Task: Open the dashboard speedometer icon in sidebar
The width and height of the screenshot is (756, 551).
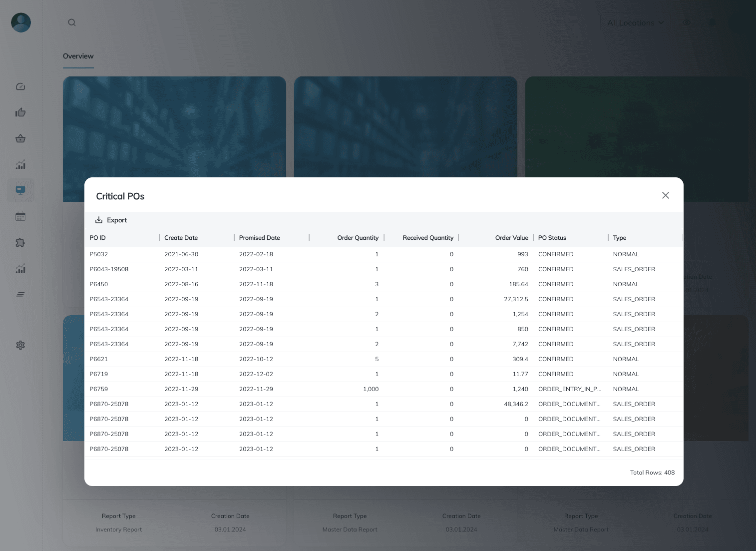Action: coord(20,87)
